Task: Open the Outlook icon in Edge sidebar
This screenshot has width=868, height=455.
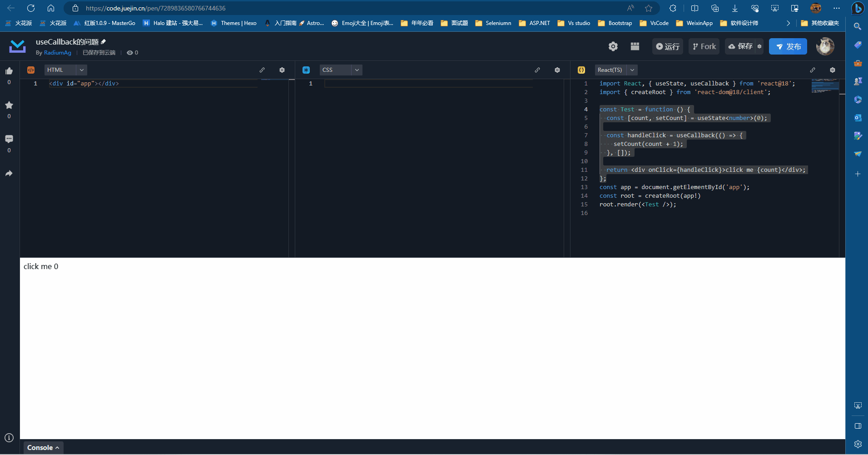Action: pyautogui.click(x=858, y=118)
